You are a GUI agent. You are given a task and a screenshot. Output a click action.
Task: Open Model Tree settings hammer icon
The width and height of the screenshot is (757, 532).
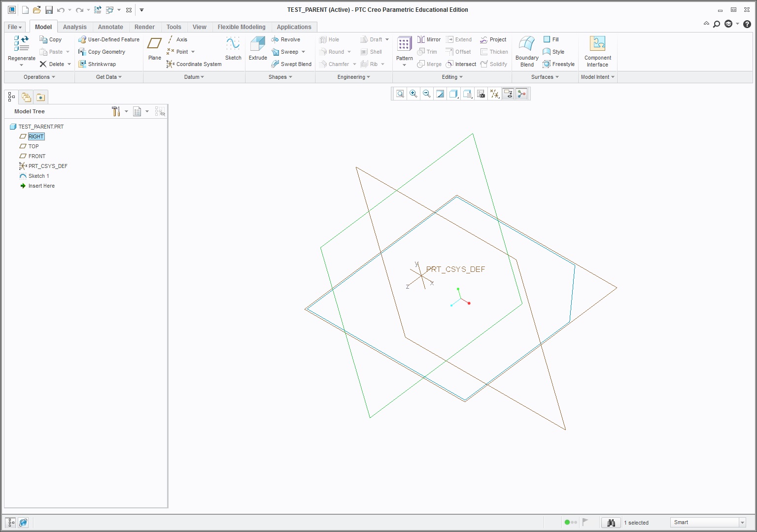pyautogui.click(x=116, y=111)
